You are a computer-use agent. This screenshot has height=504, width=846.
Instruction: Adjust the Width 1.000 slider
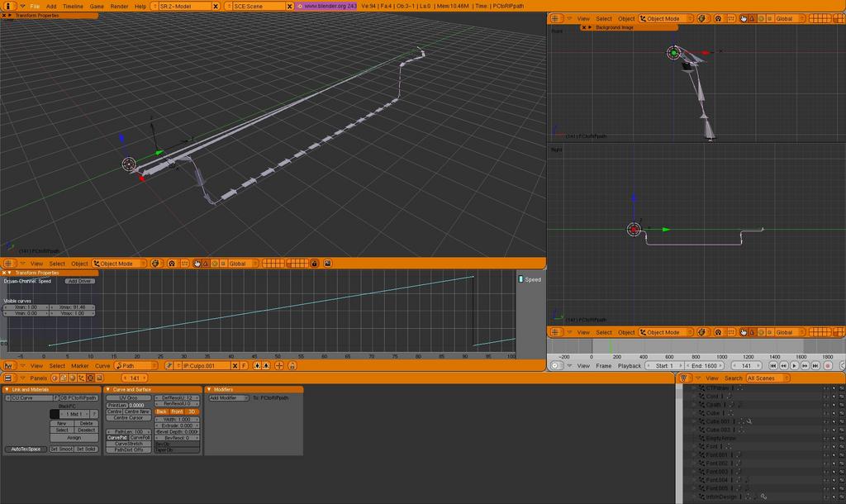click(177, 419)
